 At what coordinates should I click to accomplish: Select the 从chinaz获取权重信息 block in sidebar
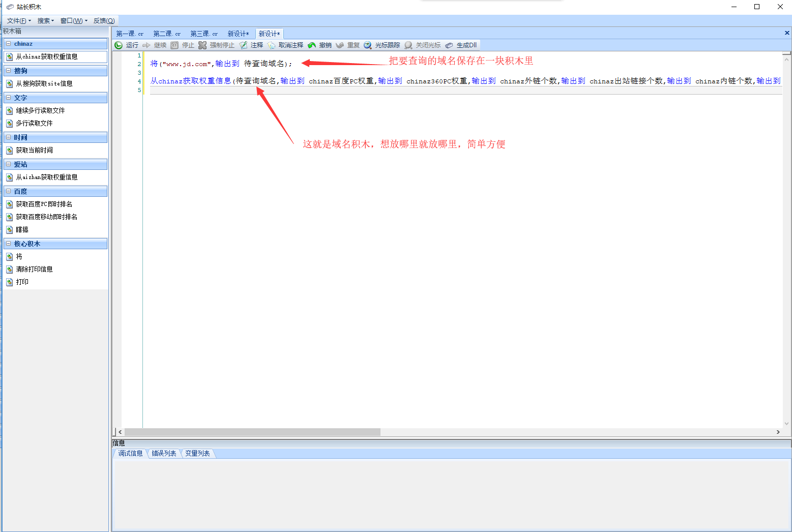46,57
